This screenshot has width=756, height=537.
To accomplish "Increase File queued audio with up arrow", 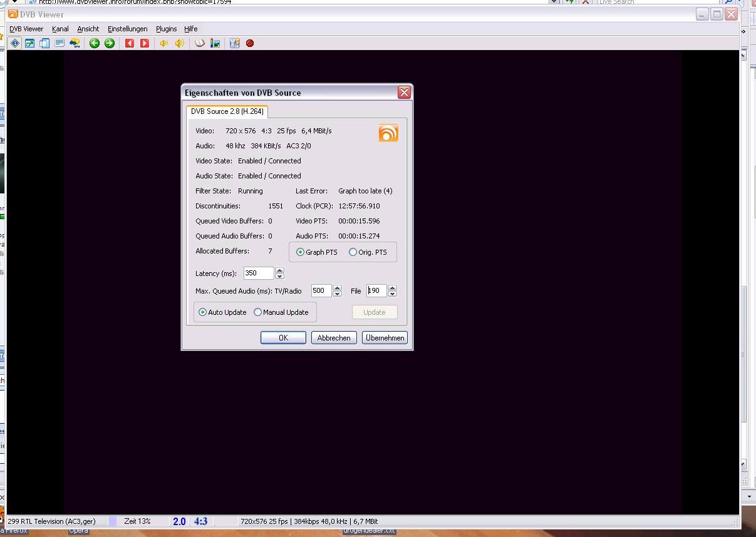I will coord(393,288).
